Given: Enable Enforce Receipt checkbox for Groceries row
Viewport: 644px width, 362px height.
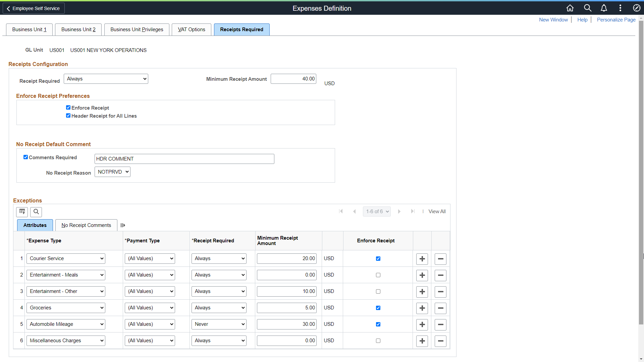Looking at the screenshot, I should [378, 308].
